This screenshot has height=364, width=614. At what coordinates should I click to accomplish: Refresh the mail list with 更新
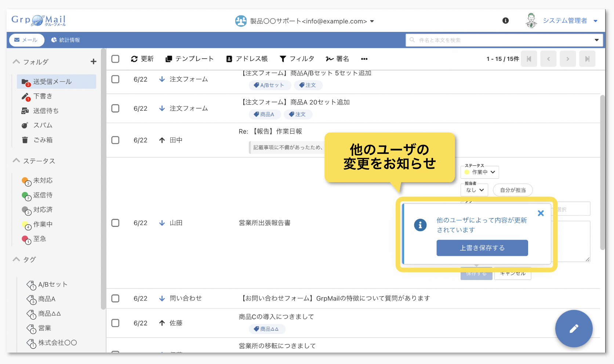(x=142, y=59)
